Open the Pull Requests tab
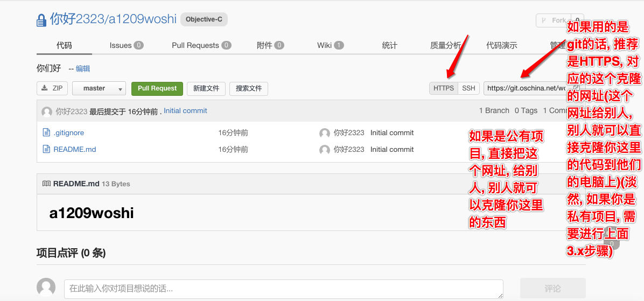 202,45
